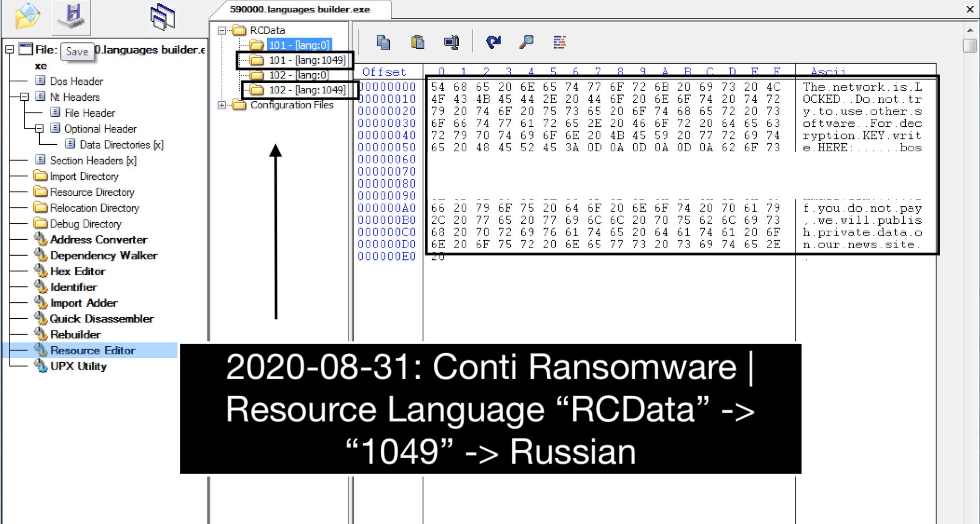980x524 pixels.
Task: Open Dos Header in the tree
Action: click(76, 81)
